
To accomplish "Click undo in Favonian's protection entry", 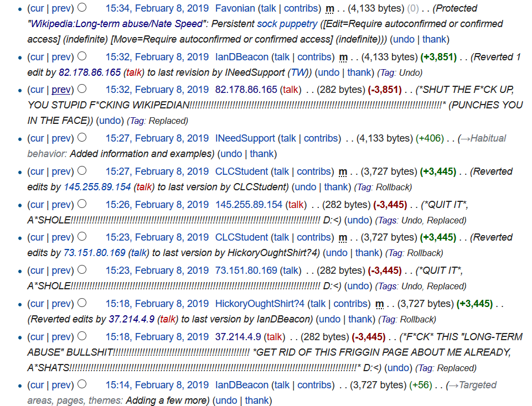I will 404,39.
